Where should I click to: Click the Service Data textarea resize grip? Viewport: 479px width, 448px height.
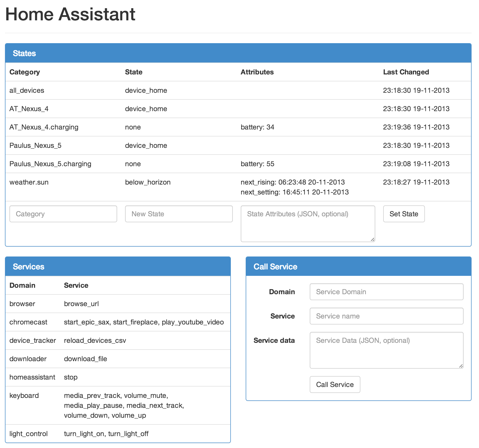461,366
